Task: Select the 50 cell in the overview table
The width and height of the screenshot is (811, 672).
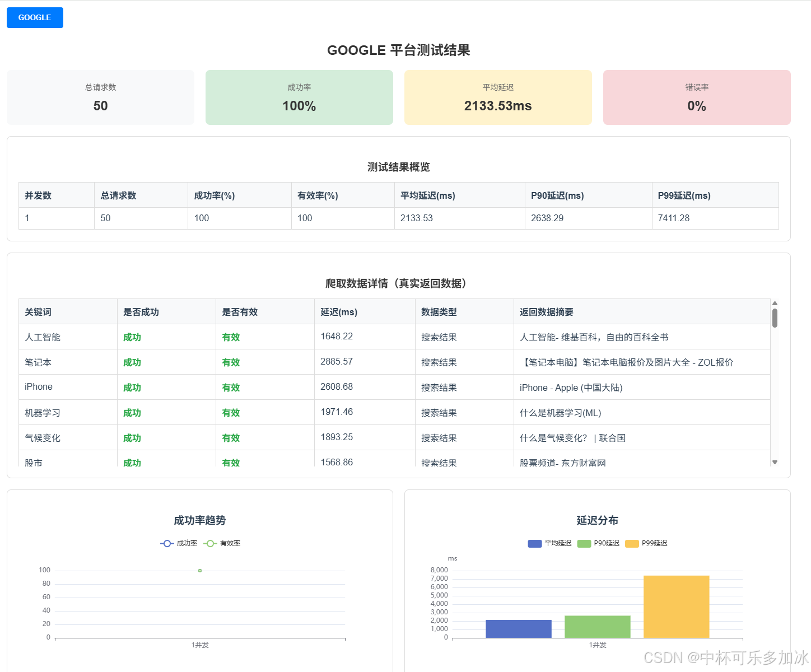Action: coord(141,218)
